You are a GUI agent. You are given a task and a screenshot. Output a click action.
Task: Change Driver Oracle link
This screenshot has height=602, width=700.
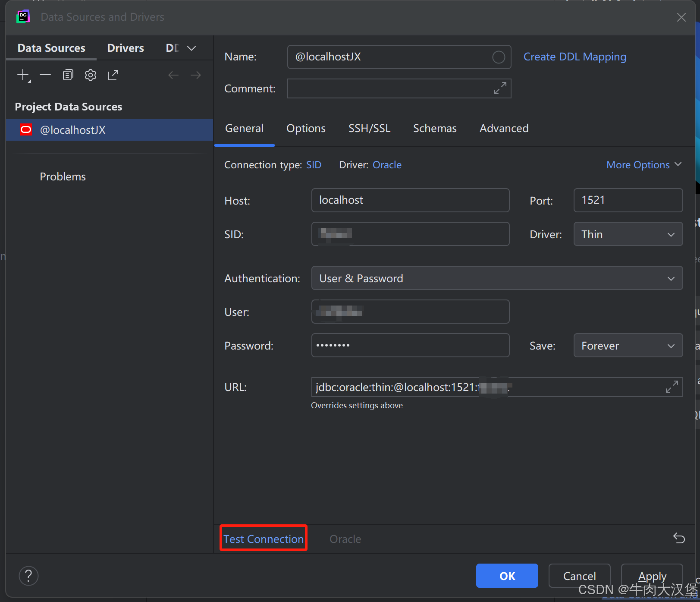click(x=387, y=165)
